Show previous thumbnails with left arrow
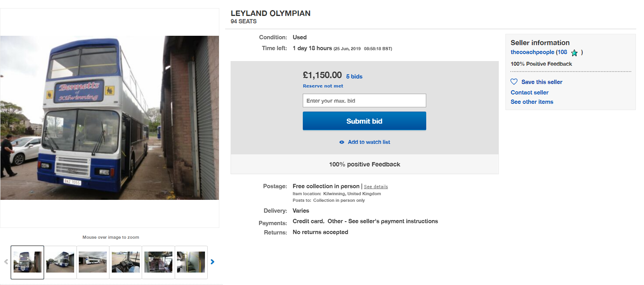Screen dimensions: 644x285 coord(6,262)
